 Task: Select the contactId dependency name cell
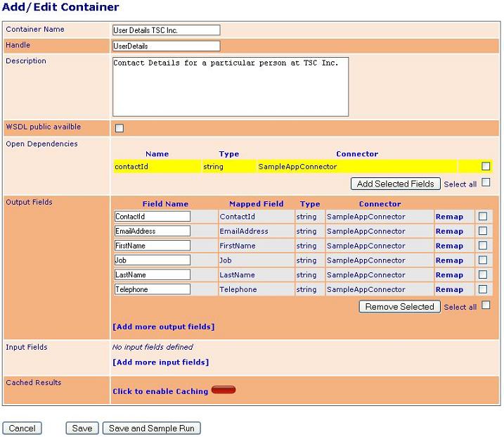click(157, 166)
